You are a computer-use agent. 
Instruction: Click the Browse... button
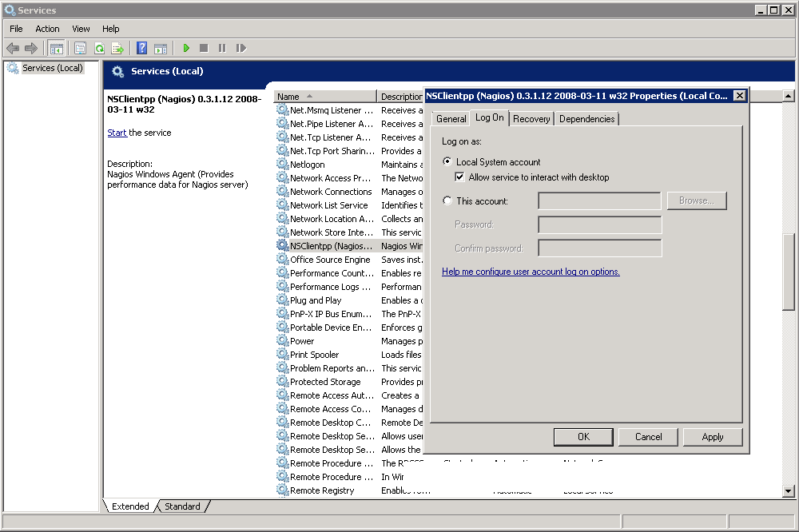[x=697, y=200]
